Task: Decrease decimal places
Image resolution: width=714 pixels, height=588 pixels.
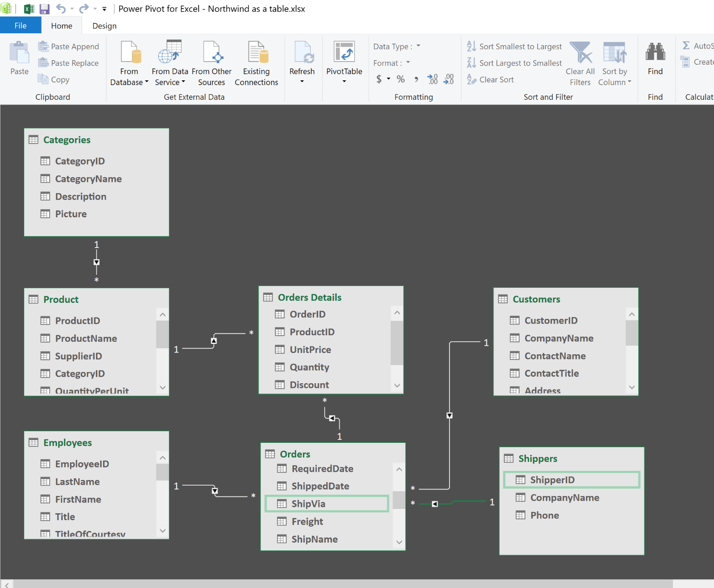Action: tap(449, 79)
